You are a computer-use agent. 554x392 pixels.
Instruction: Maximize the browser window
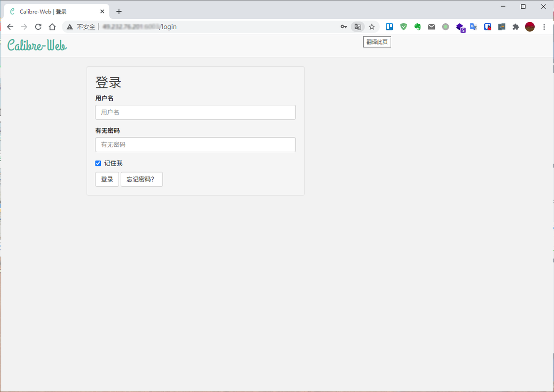[523, 7]
